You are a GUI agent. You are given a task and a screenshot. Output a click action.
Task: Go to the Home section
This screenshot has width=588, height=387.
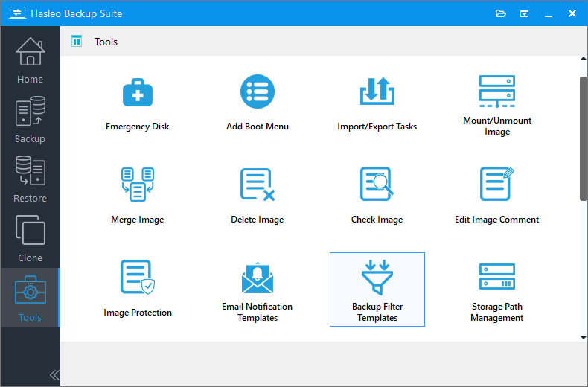[30, 60]
